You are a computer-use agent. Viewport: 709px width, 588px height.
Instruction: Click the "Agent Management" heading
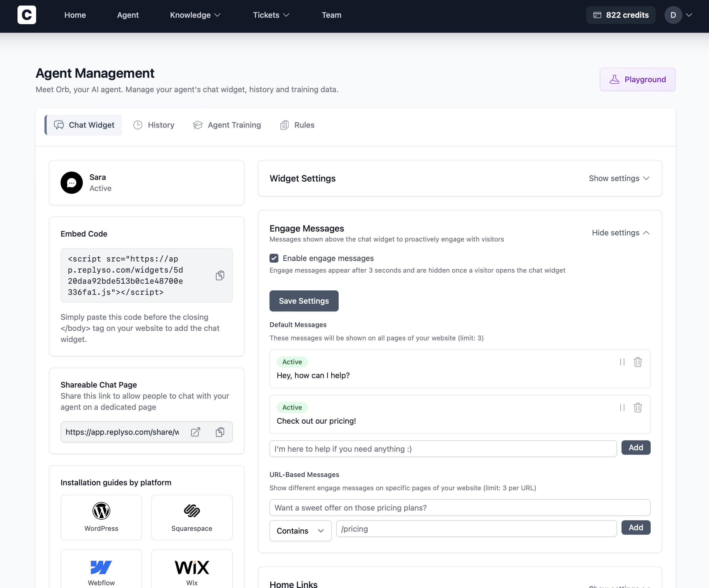tap(95, 73)
